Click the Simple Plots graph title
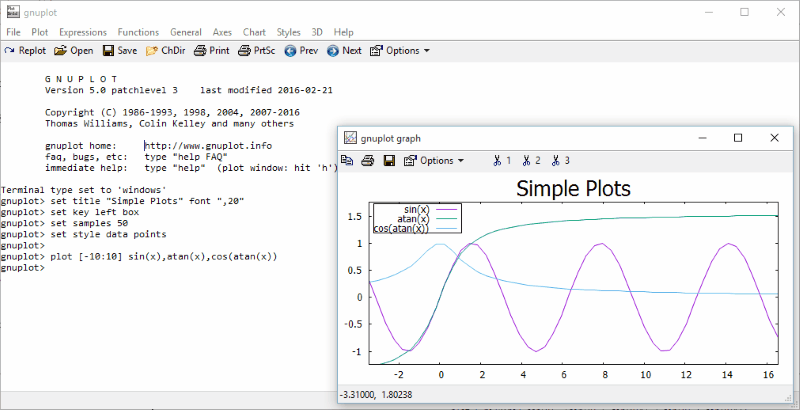 point(573,188)
